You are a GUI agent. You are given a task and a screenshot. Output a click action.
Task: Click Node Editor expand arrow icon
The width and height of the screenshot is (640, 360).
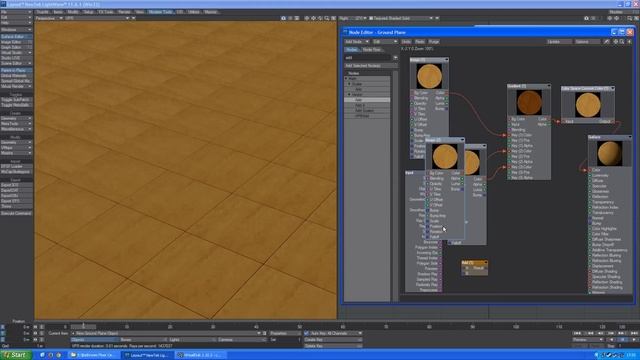pyautogui.click(x=629, y=42)
